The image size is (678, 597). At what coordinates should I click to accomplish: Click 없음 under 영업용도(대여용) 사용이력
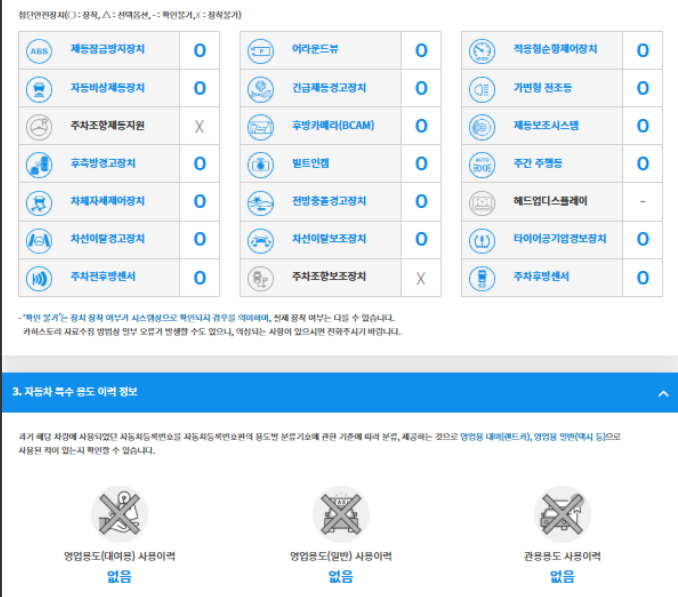119,576
